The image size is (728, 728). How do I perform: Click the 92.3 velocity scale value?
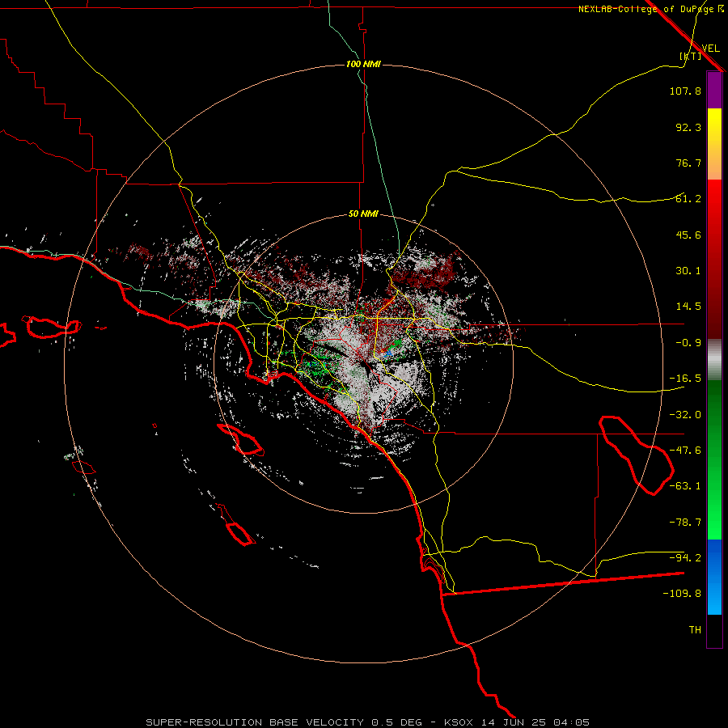(688, 127)
